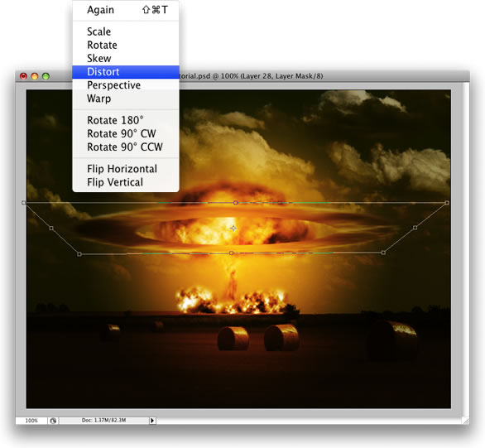This screenshot has width=485, height=448.
Task: Choose Rotate 180° option
Action: [126, 120]
